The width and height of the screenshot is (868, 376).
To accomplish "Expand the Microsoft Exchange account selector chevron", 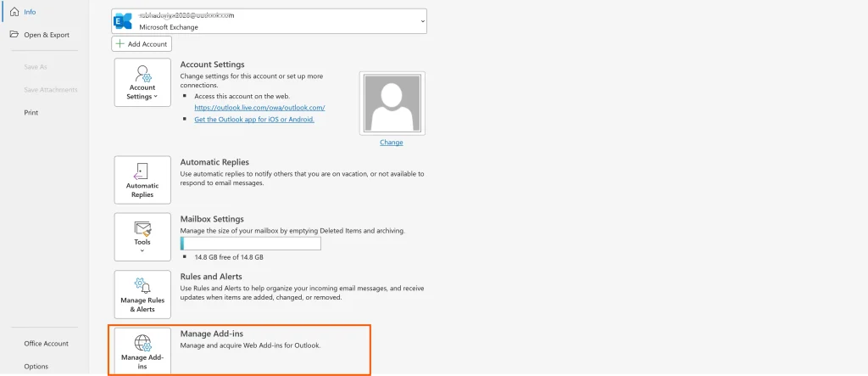I will pyautogui.click(x=421, y=20).
